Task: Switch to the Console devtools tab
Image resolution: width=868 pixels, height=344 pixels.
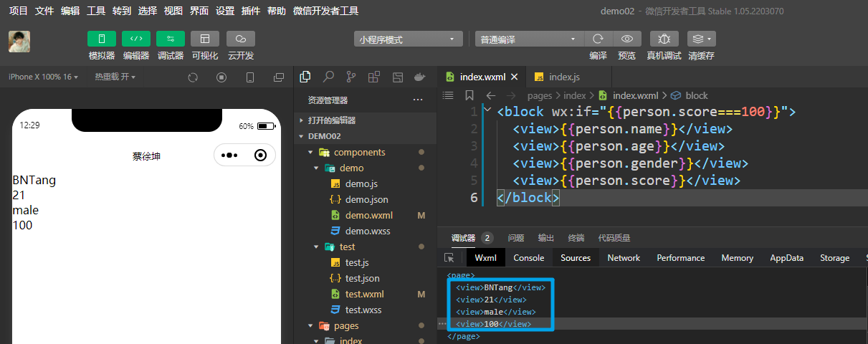Action: [x=529, y=258]
